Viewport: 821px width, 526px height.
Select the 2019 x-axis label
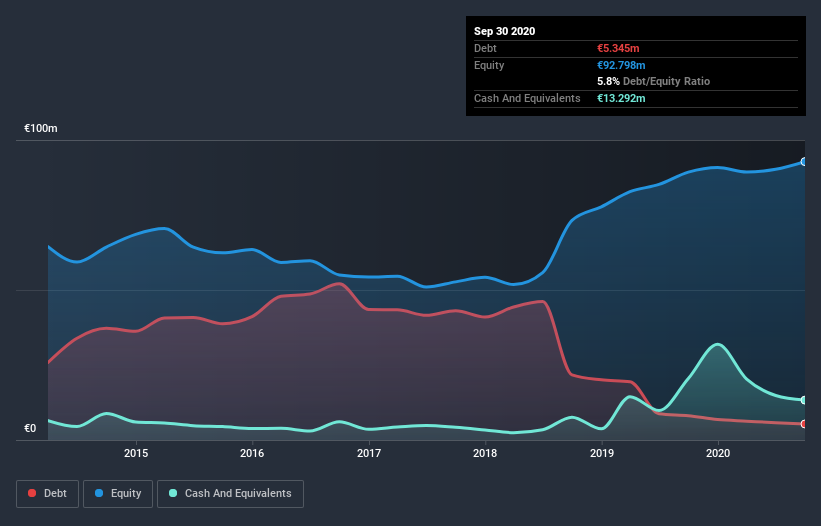coord(602,453)
